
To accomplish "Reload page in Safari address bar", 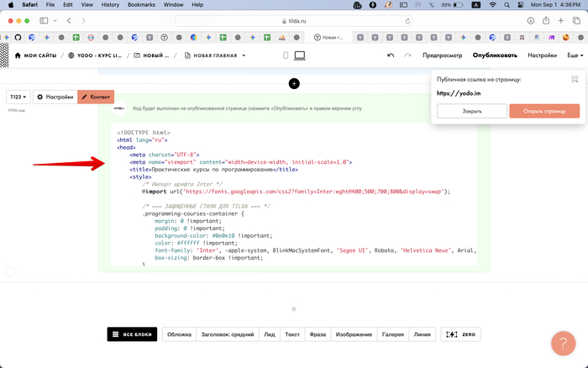I will pos(408,20).
